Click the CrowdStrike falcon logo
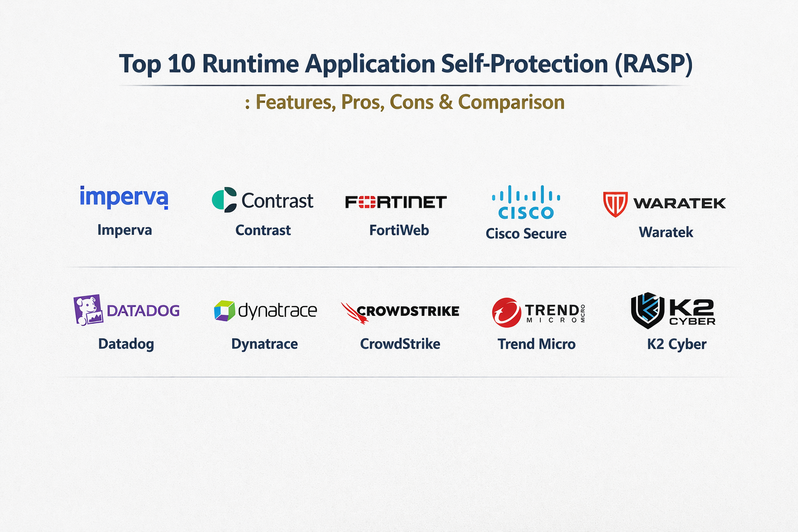 click(354, 312)
